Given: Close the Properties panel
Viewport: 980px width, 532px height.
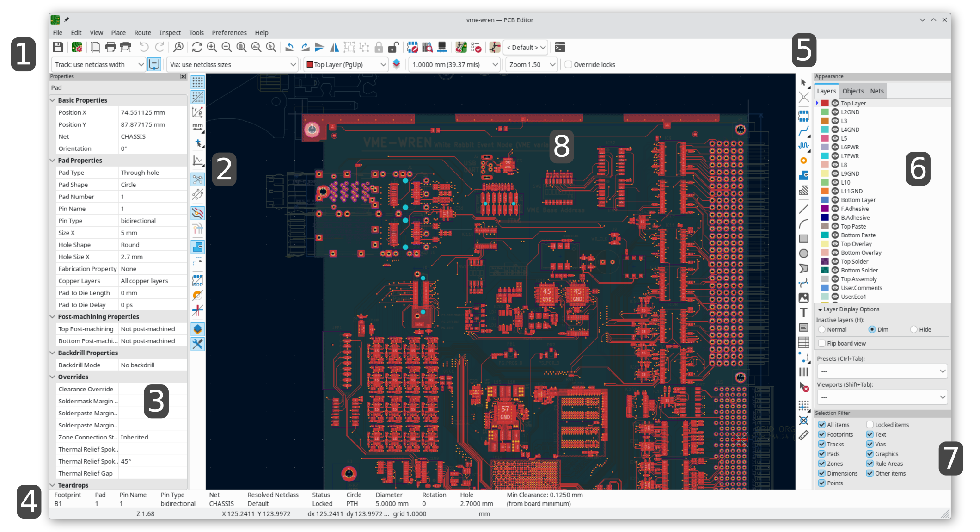Looking at the screenshot, I should [183, 76].
